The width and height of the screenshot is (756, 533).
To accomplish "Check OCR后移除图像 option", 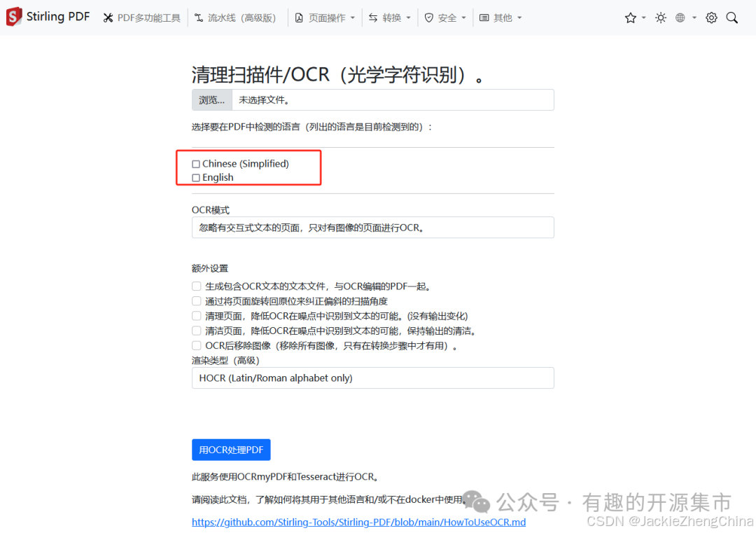I will [x=196, y=345].
